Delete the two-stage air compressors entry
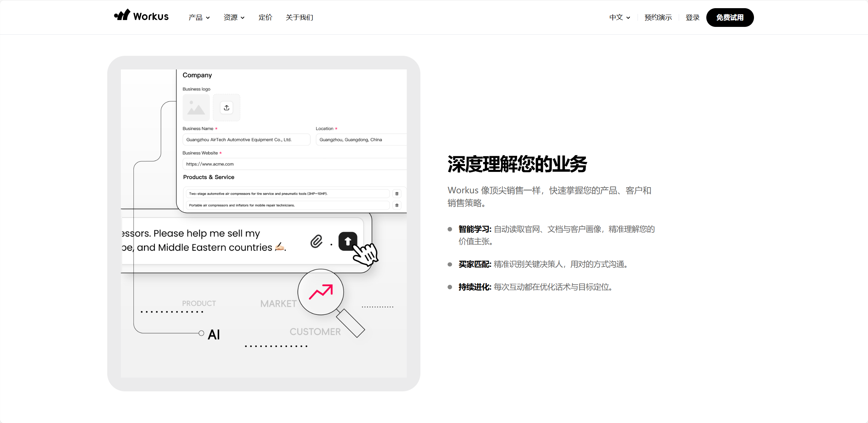Image resolution: width=868 pixels, height=423 pixels. 397,194
